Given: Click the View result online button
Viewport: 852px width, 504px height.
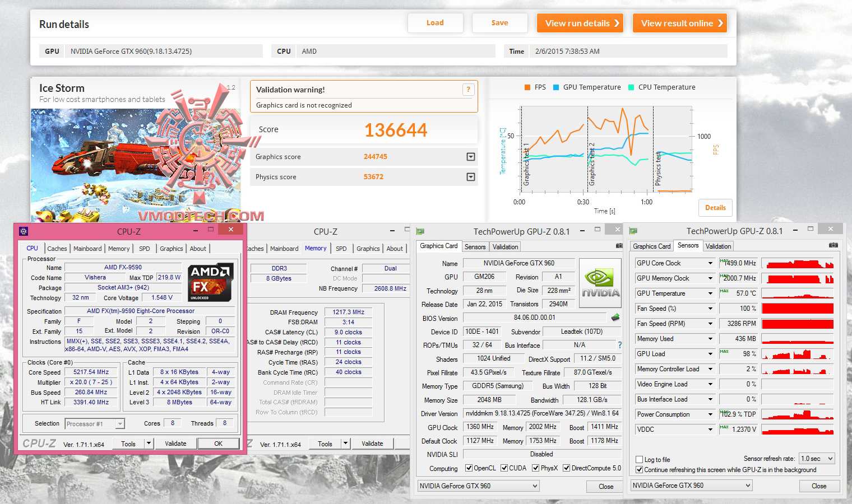Looking at the screenshot, I should [680, 23].
